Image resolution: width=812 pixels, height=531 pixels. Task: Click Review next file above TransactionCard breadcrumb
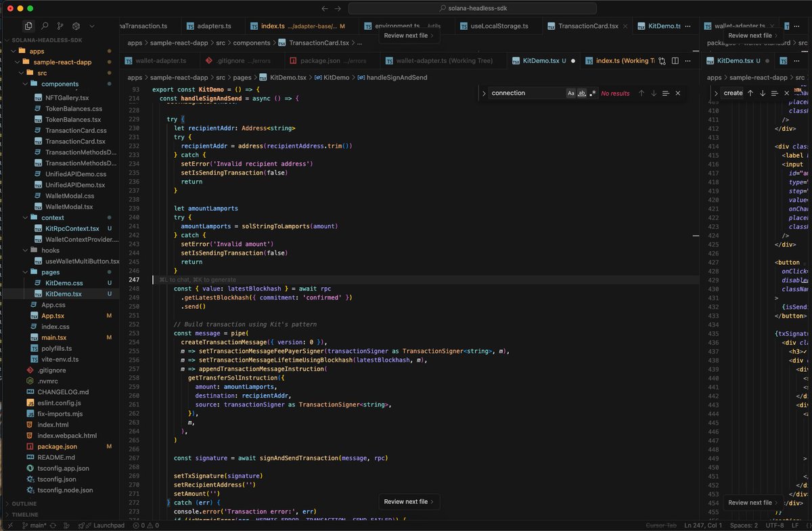(409, 35)
